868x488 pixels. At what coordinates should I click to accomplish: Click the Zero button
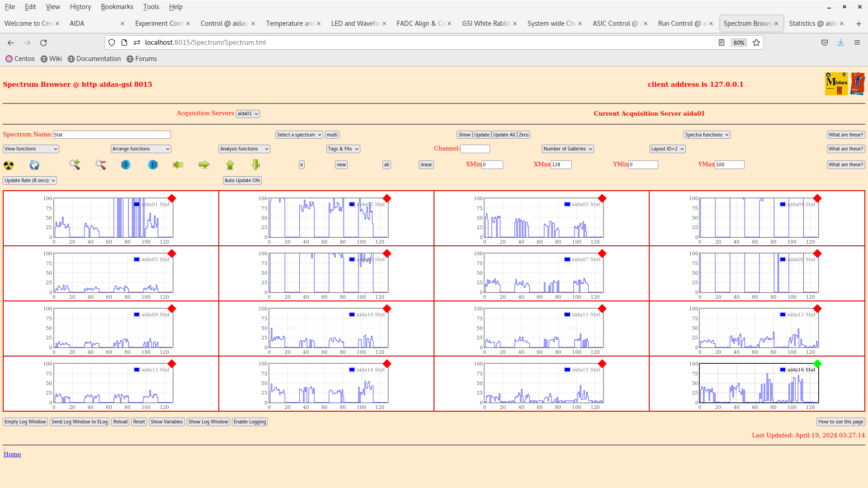point(524,135)
